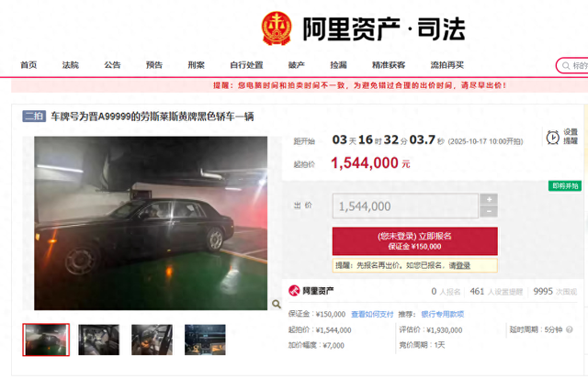Click the 立即报名 registration button
Viewport: 588px width, 390px height.
tap(414, 241)
